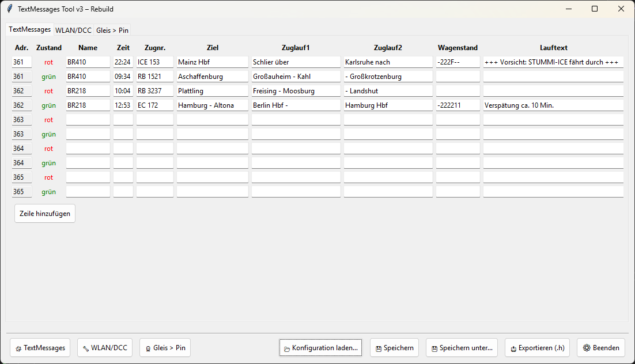Viewport: 635px width, 364px height.
Task: Click Wagenstand field containing -222F--
Action: pos(458,62)
